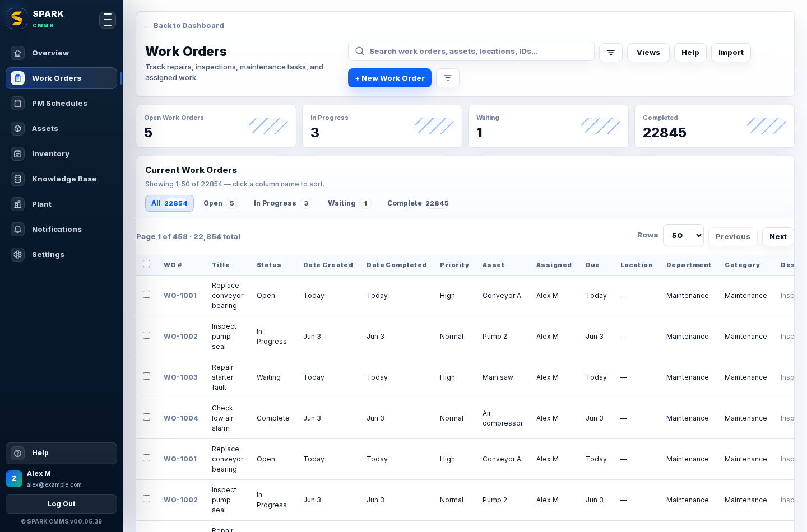Click the Open Work Orders summary card
This screenshot has height=532, width=807.
click(x=216, y=127)
